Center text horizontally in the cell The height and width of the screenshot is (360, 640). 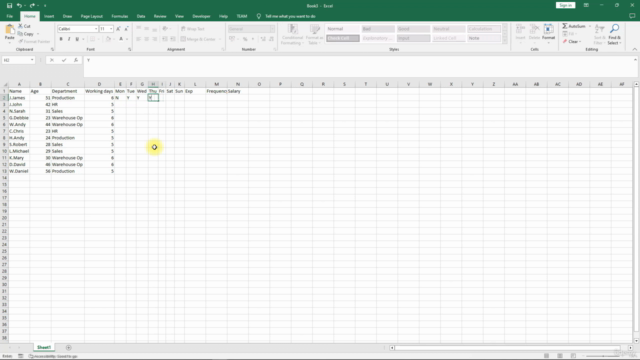point(147,39)
